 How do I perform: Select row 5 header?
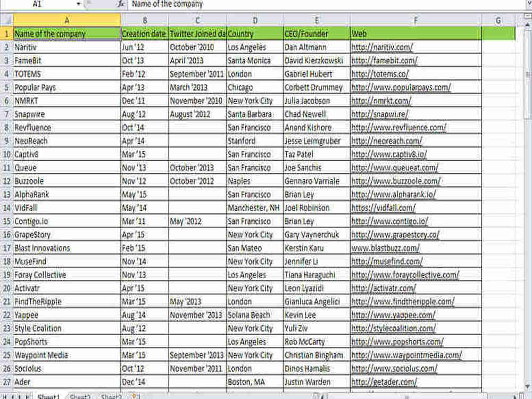point(6,87)
